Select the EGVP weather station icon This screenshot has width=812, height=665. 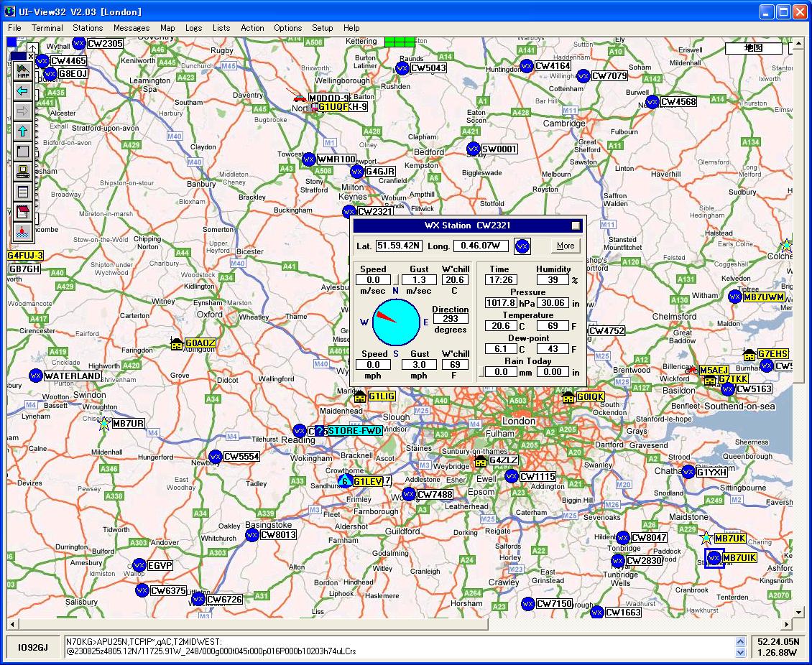tap(139, 566)
